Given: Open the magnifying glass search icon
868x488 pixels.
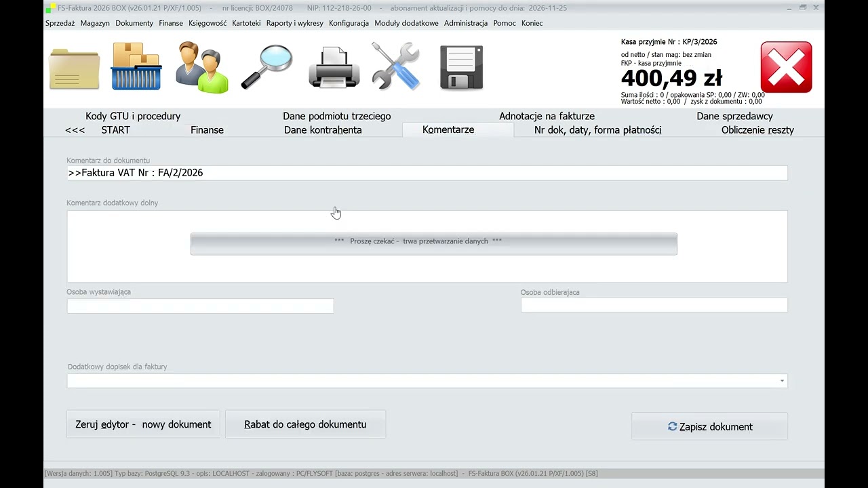Looking at the screenshot, I should coord(267,66).
